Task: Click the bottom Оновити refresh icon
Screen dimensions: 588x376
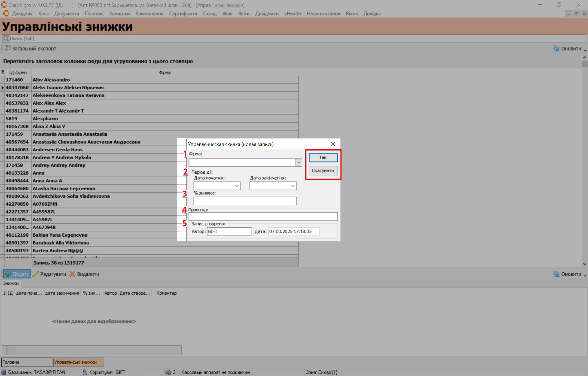Action: click(556, 274)
